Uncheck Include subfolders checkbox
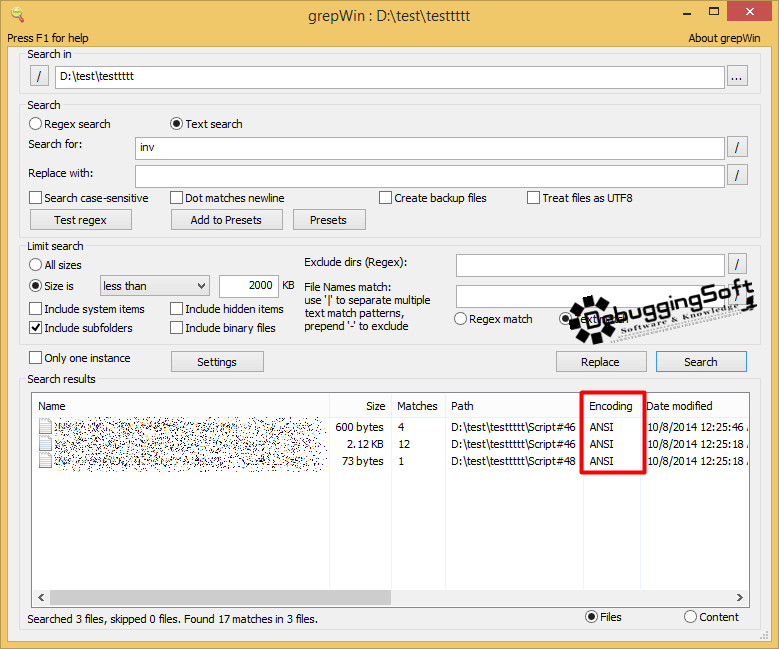Screen dimensions: 779x649 35,327
